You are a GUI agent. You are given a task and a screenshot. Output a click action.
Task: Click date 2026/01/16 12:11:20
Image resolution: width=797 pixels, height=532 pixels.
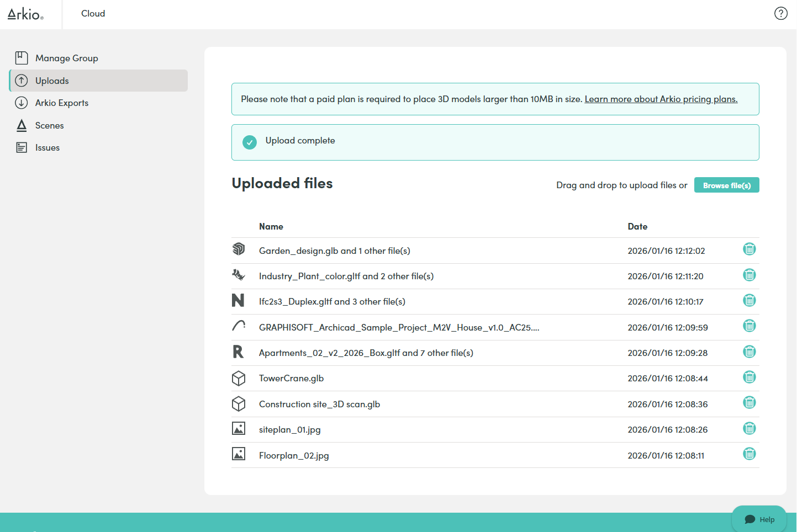click(x=666, y=276)
